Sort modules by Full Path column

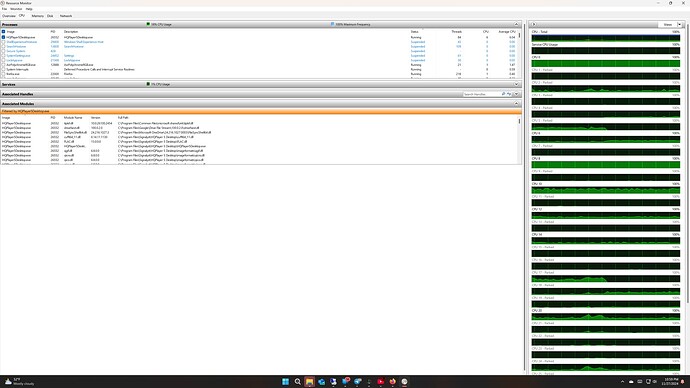click(123, 118)
